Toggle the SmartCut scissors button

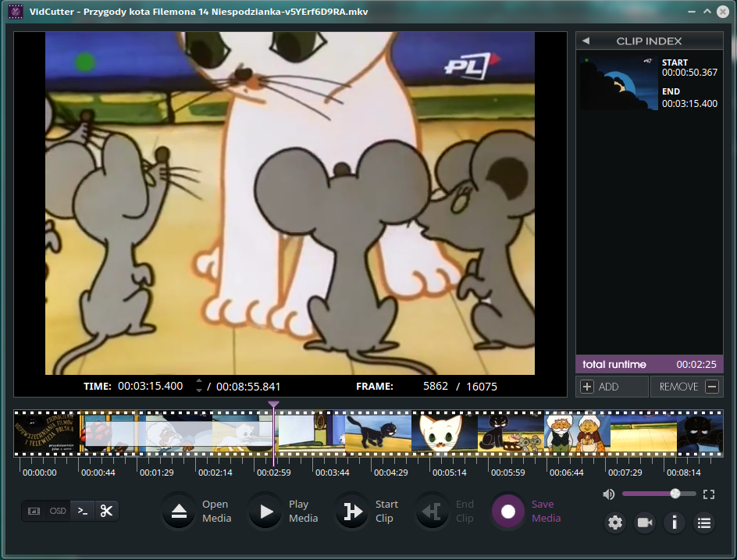(x=107, y=511)
